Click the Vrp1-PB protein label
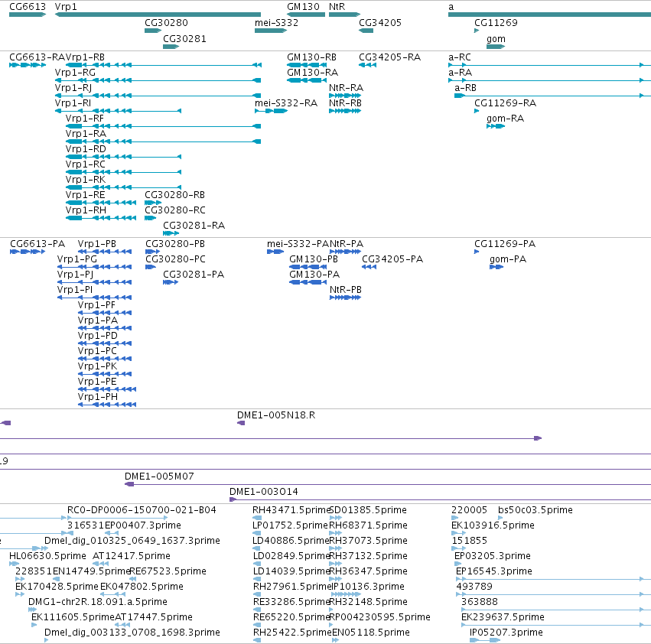The height and width of the screenshot is (644, 651). pyautogui.click(x=96, y=244)
